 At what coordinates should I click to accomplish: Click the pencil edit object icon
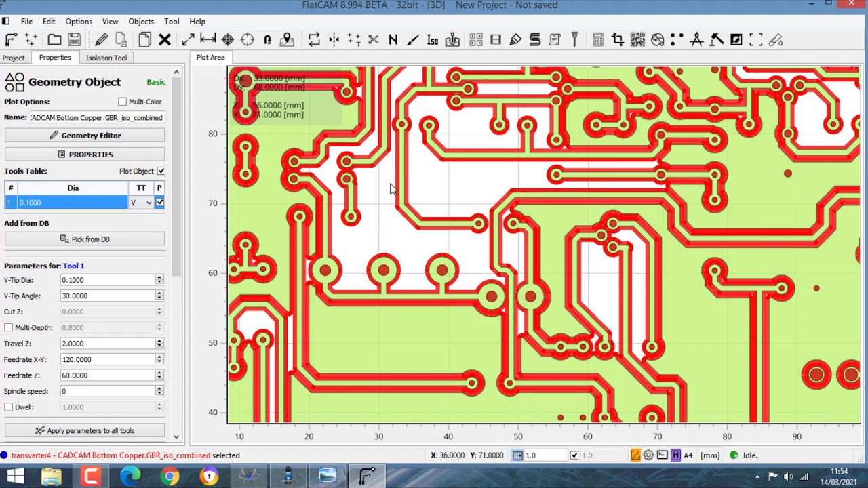102,40
